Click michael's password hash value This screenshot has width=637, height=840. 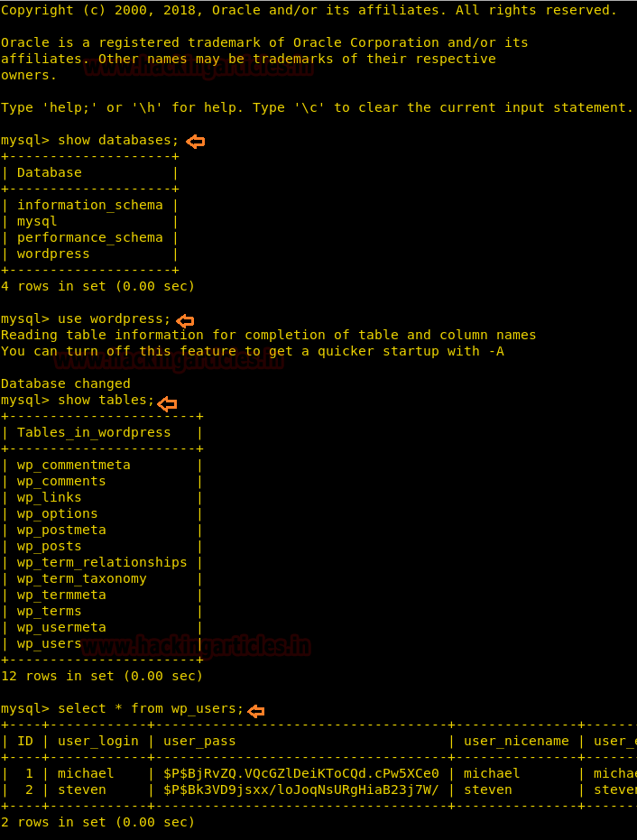(301, 773)
